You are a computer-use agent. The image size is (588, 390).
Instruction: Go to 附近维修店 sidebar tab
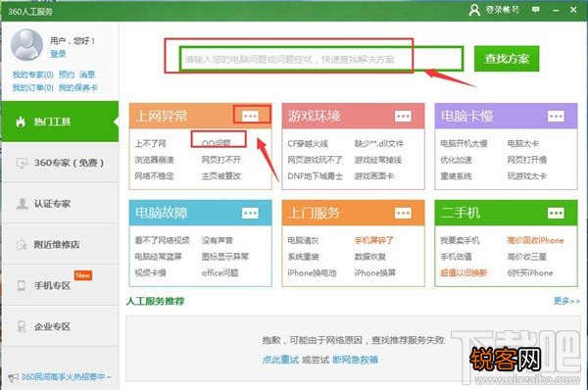(60, 245)
